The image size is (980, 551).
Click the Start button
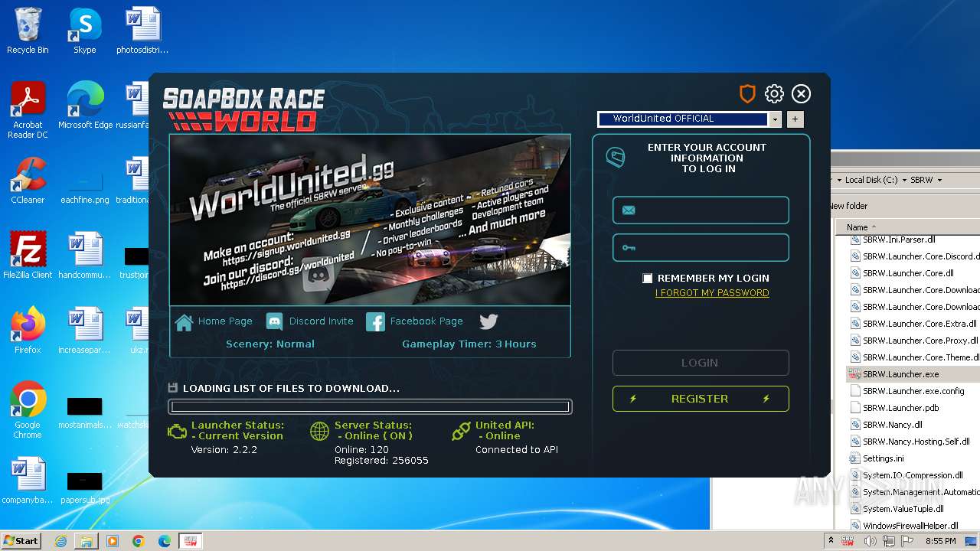pos(21,540)
